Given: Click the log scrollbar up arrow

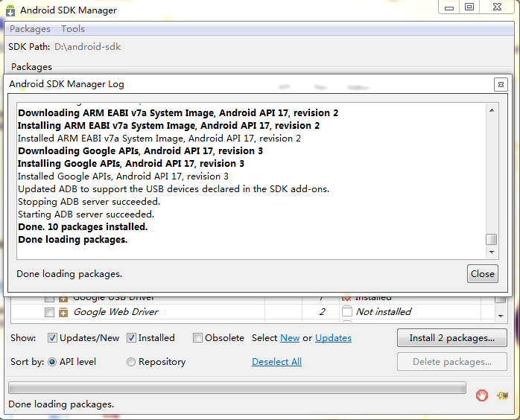Looking at the screenshot, I should pyautogui.click(x=492, y=110).
